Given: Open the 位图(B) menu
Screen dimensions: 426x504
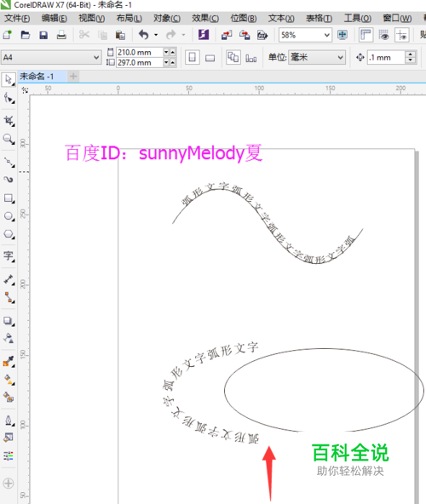Looking at the screenshot, I should coord(244,19).
